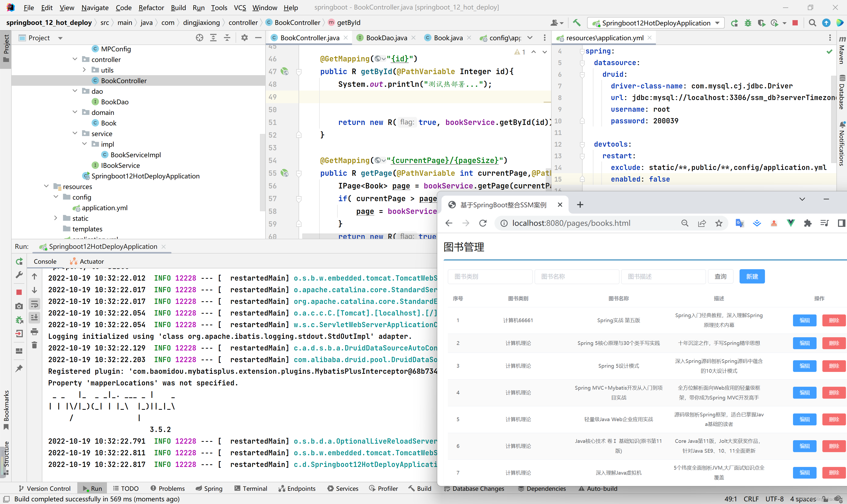Open browser side panel toggle
This screenshot has height=504, width=847.
[x=841, y=223]
